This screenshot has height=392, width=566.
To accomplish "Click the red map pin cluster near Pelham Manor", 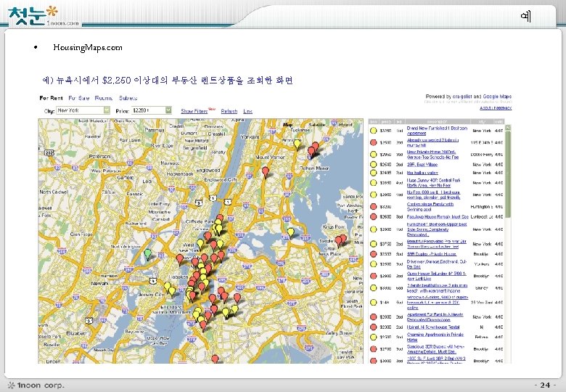I will 313,149.
